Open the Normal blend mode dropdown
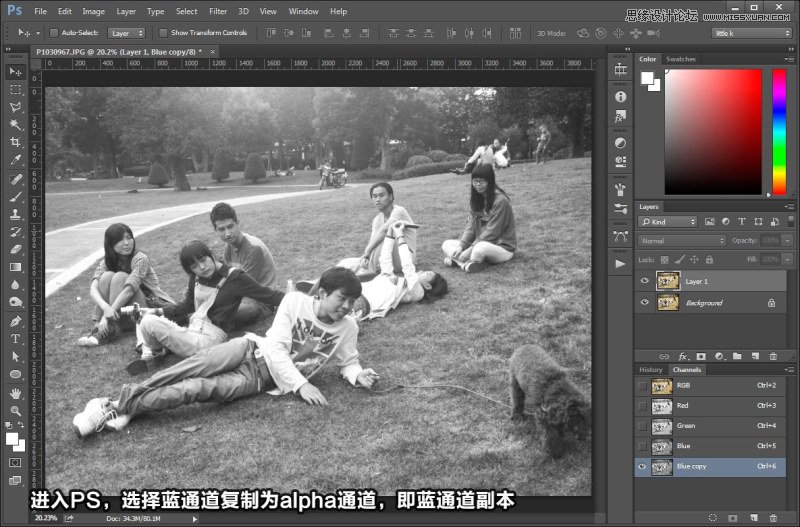Viewport: 800px width, 527px height. [683, 241]
